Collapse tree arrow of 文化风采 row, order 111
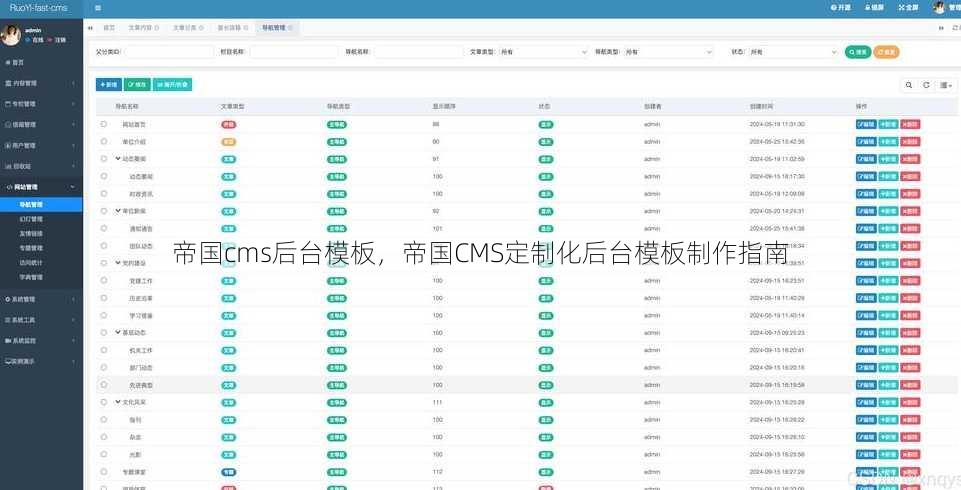The width and height of the screenshot is (961, 490). pos(118,402)
